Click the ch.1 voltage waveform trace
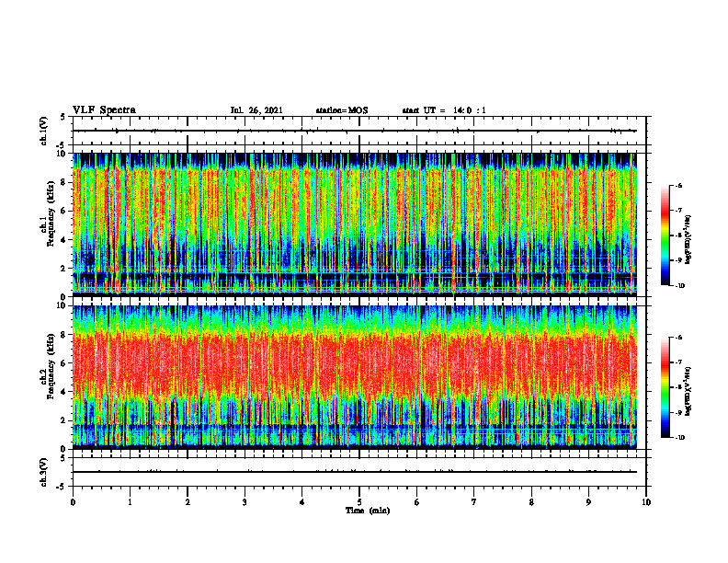This screenshot has height=563, width=728. coord(355,131)
